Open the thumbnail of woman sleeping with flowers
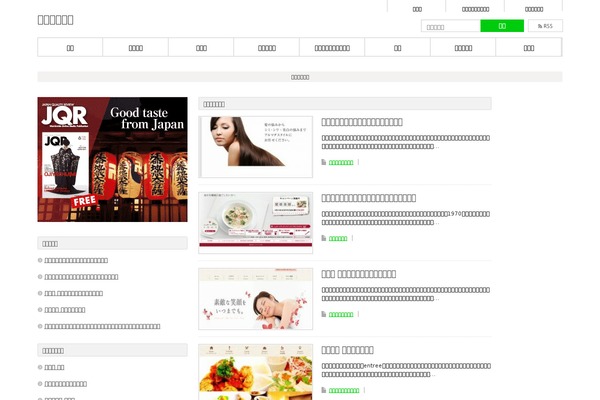 pos(256,299)
